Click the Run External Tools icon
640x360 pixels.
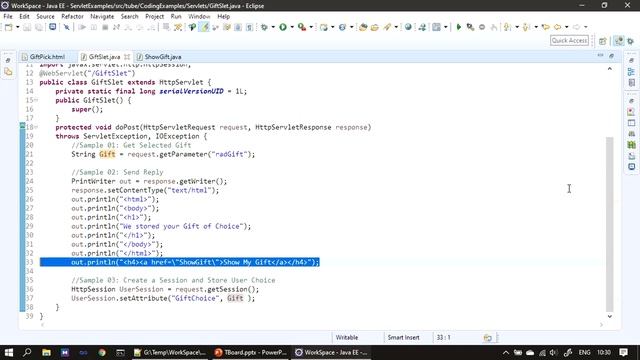pyautogui.click(x=302, y=27)
